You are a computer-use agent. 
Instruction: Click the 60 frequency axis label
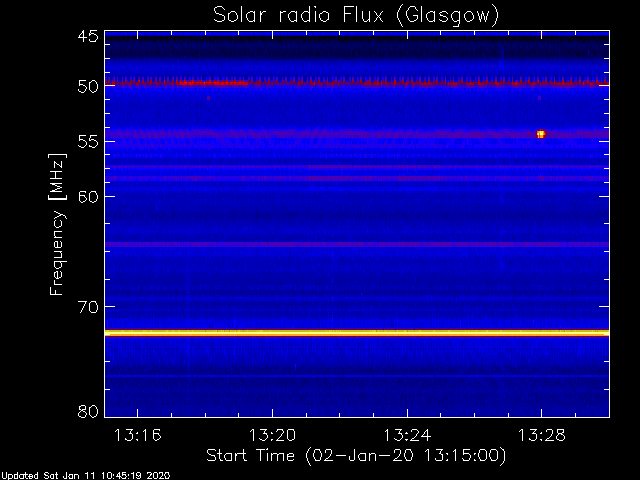point(88,196)
